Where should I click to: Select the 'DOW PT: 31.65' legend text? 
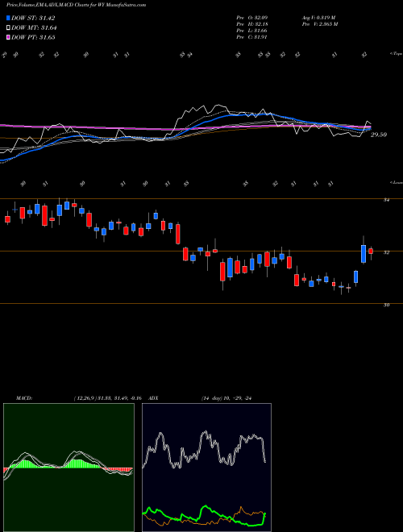click(x=33, y=38)
